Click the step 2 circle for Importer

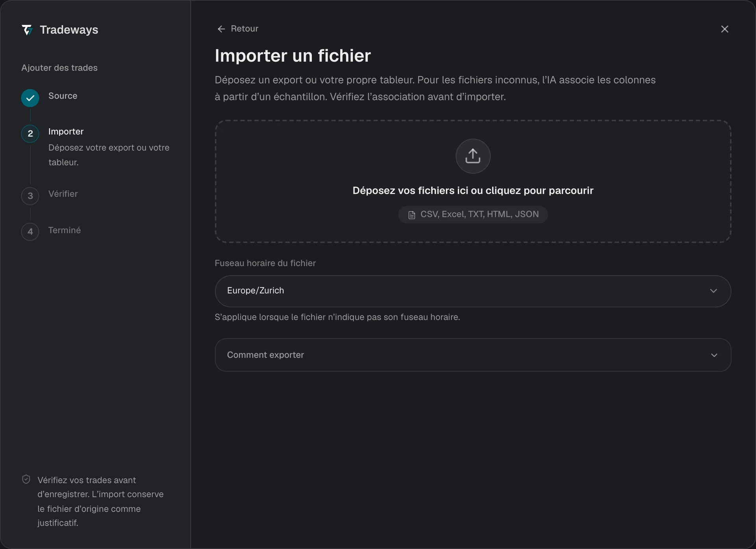[30, 134]
